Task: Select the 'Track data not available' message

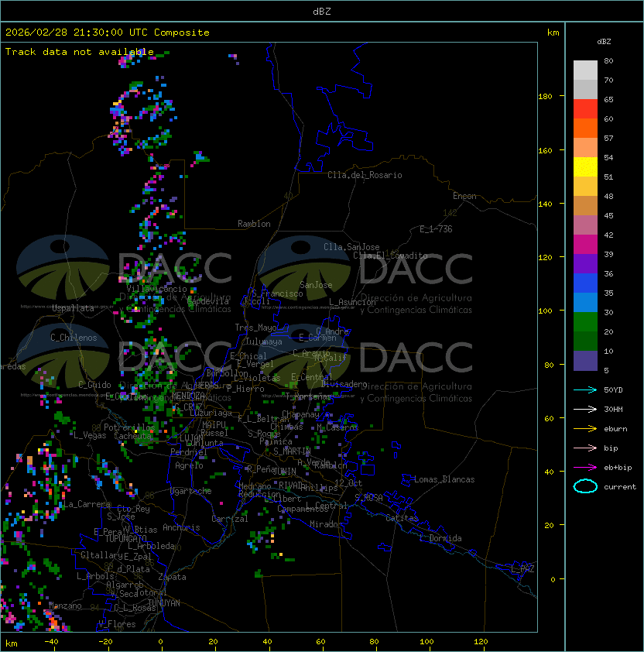Action: pyautogui.click(x=80, y=52)
